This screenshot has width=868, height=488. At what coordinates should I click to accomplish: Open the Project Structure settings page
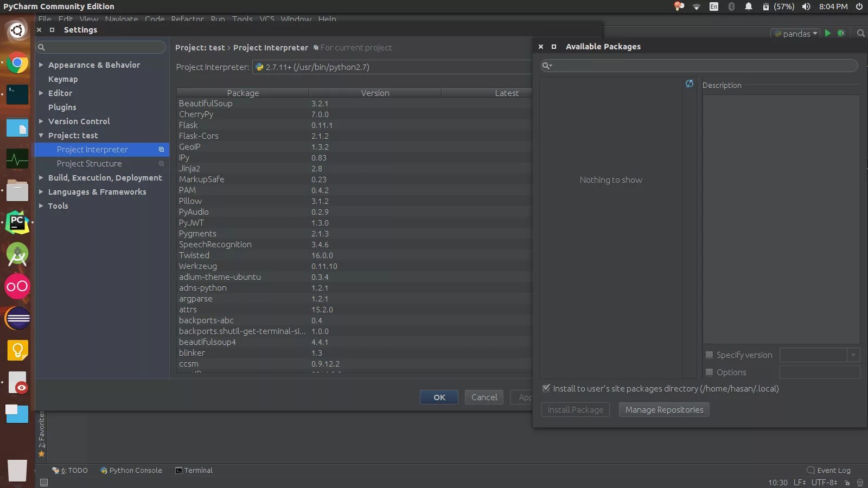tap(89, 163)
